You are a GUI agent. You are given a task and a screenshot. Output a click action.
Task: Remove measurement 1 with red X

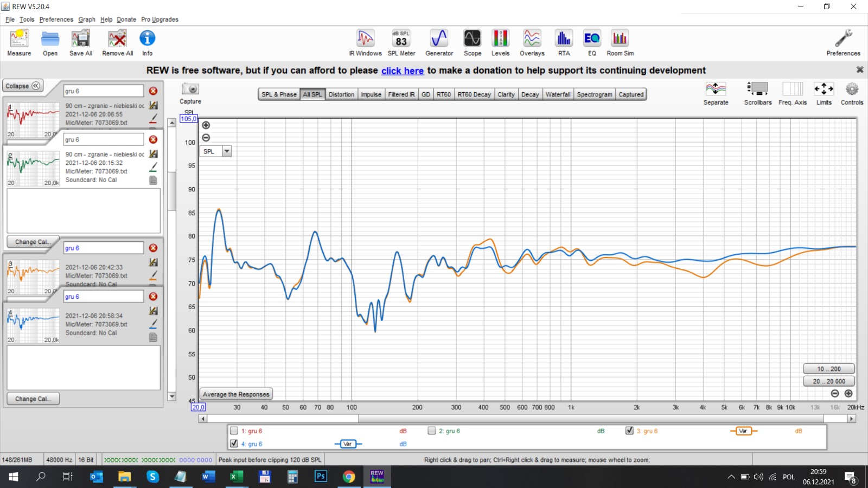[154, 91]
